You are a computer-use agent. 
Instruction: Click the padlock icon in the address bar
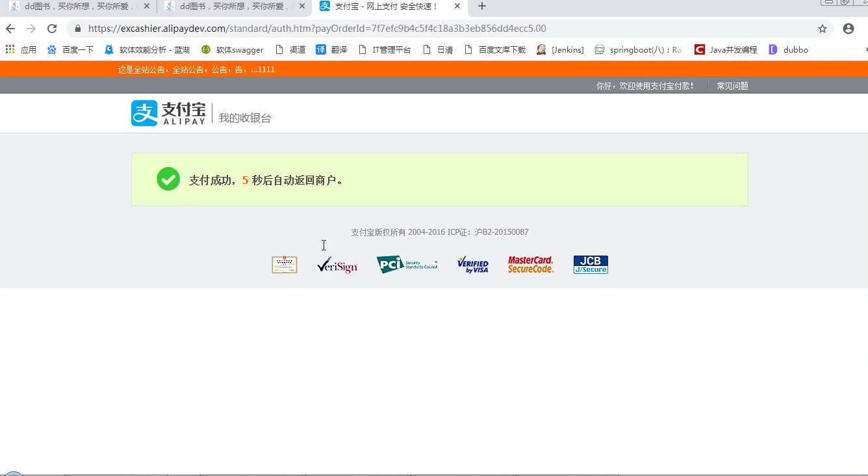pos(78,29)
